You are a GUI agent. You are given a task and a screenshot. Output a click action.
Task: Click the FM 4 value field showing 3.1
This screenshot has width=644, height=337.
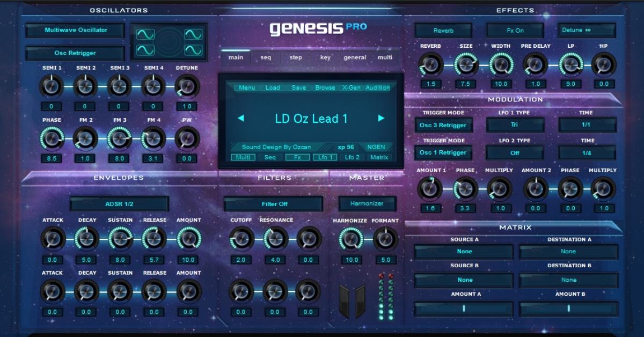click(153, 159)
